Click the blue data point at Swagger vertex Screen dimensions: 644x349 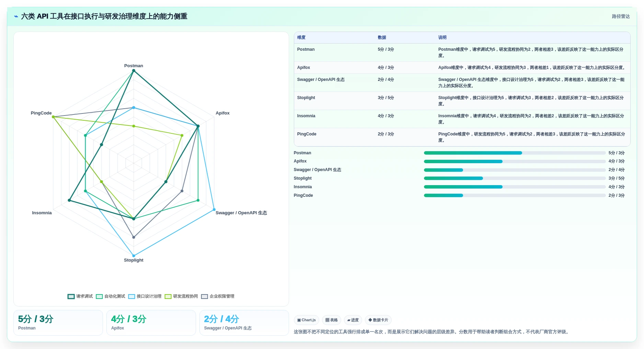[x=214, y=209]
